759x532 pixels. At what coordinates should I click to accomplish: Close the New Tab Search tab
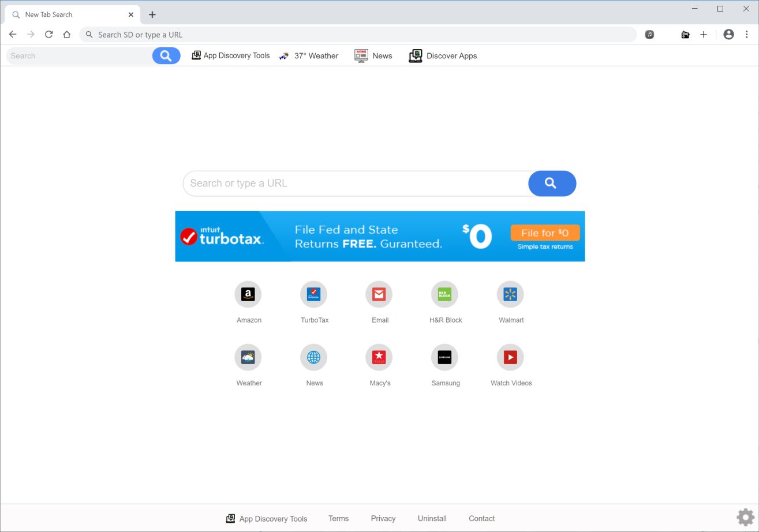[x=131, y=14]
